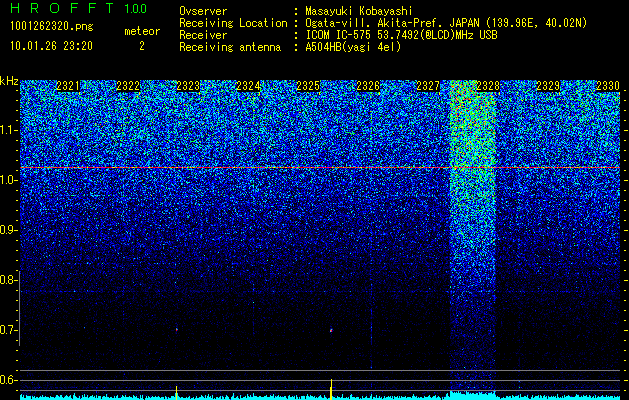Click time marker 2330
629x400 pixels.
tap(608, 86)
